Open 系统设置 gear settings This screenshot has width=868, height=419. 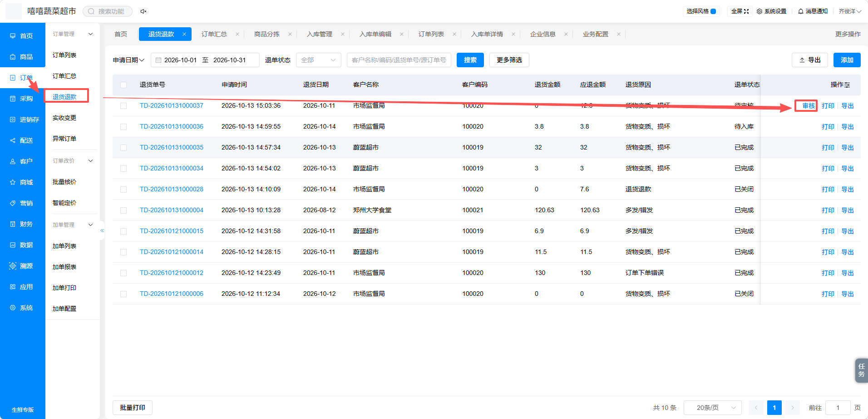tap(771, 11)
